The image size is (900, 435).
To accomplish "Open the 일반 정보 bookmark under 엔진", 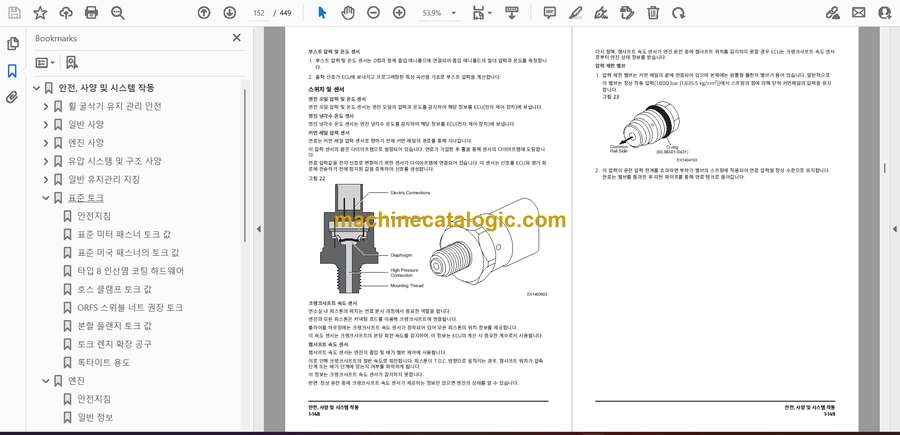I will pos(95,417).
